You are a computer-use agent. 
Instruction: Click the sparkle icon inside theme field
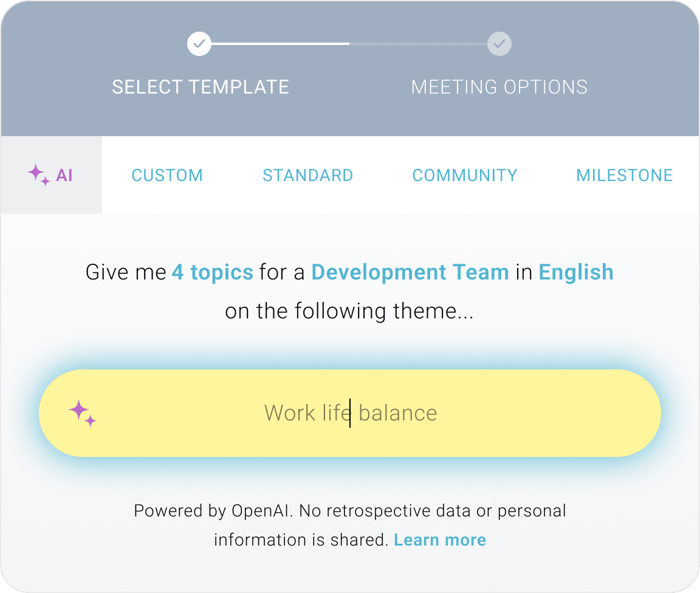pos(83,413)
